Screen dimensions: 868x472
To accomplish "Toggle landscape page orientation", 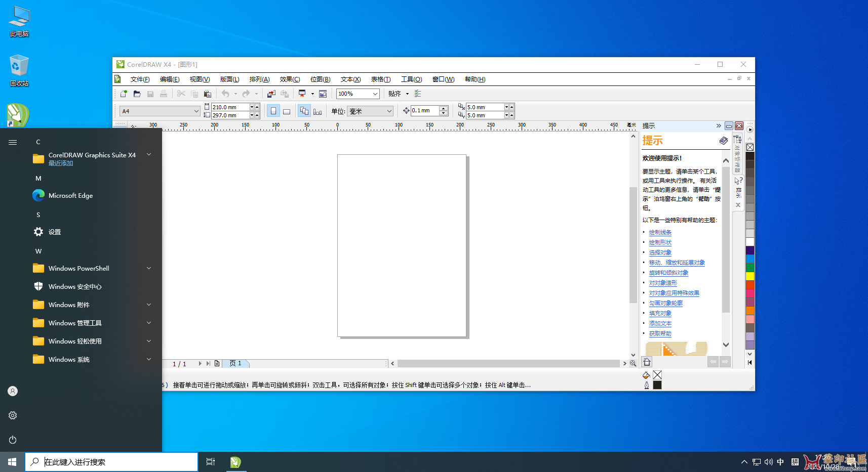I will 287,111.
